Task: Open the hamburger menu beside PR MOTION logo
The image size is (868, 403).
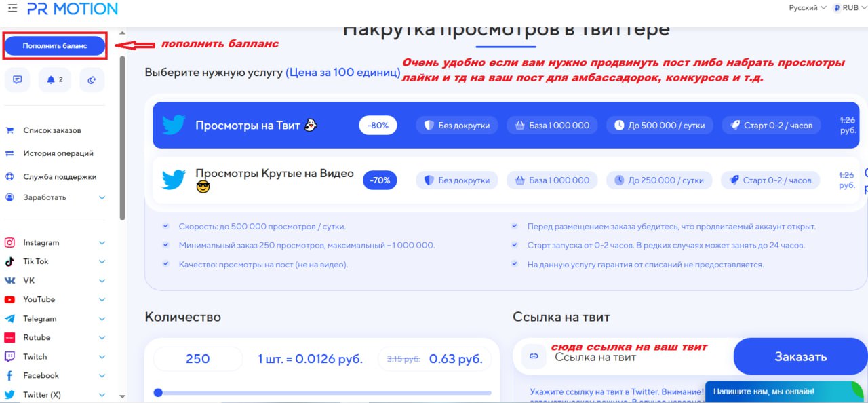Action: tap(13, 9)
